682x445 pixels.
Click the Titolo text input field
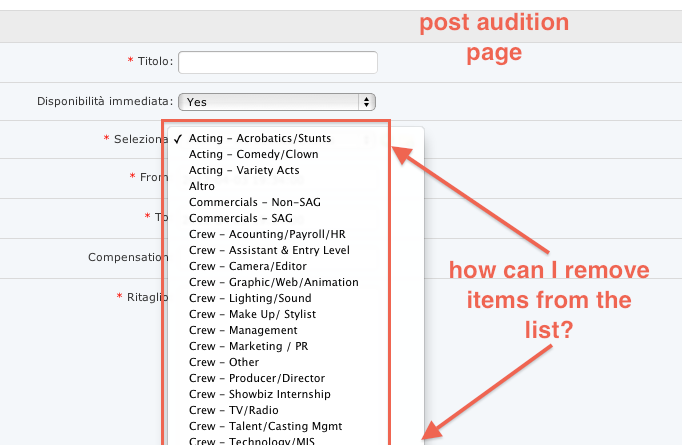[277, 62]
